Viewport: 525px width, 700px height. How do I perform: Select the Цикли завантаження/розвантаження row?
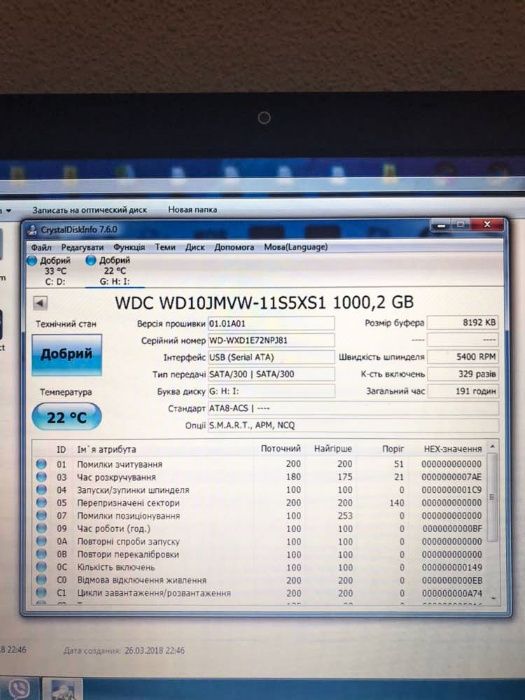coord(259,593)
